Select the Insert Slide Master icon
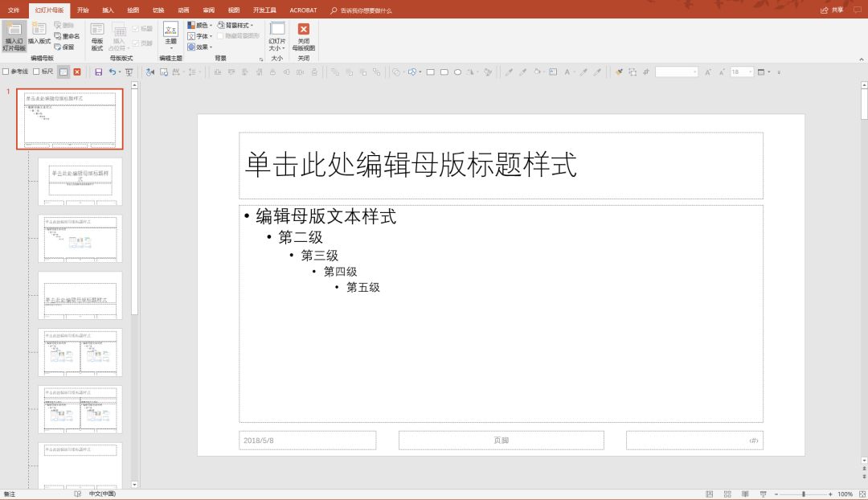868x500 pixels. (14, 35)
